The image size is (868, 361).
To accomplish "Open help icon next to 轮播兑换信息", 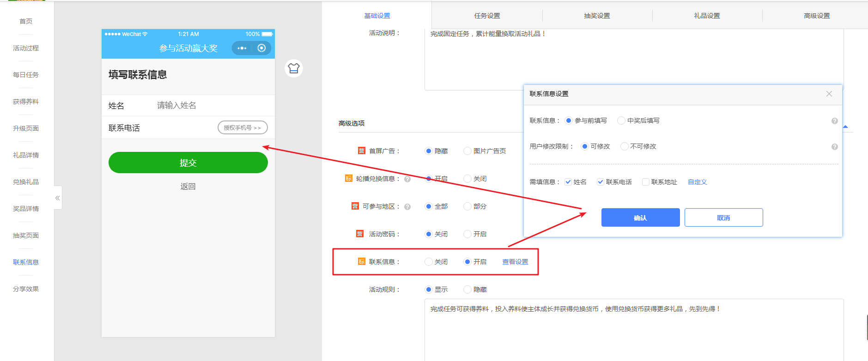I will click(x=407, y=179).
